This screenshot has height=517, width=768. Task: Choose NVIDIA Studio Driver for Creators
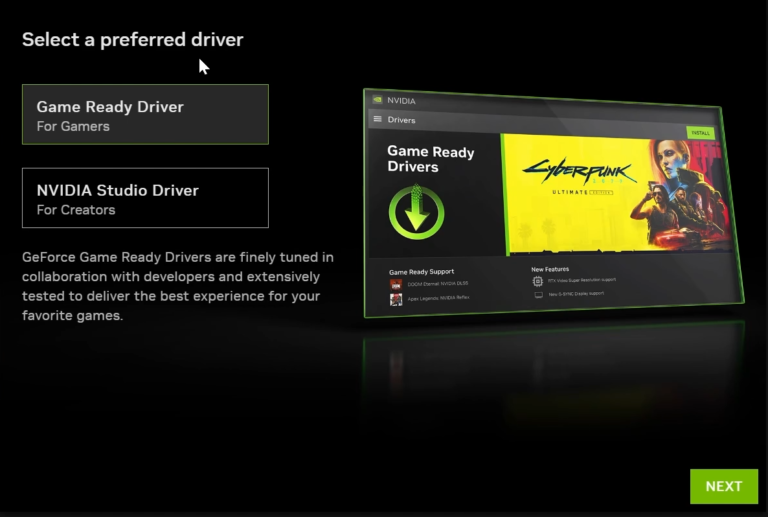pos(145,198)
